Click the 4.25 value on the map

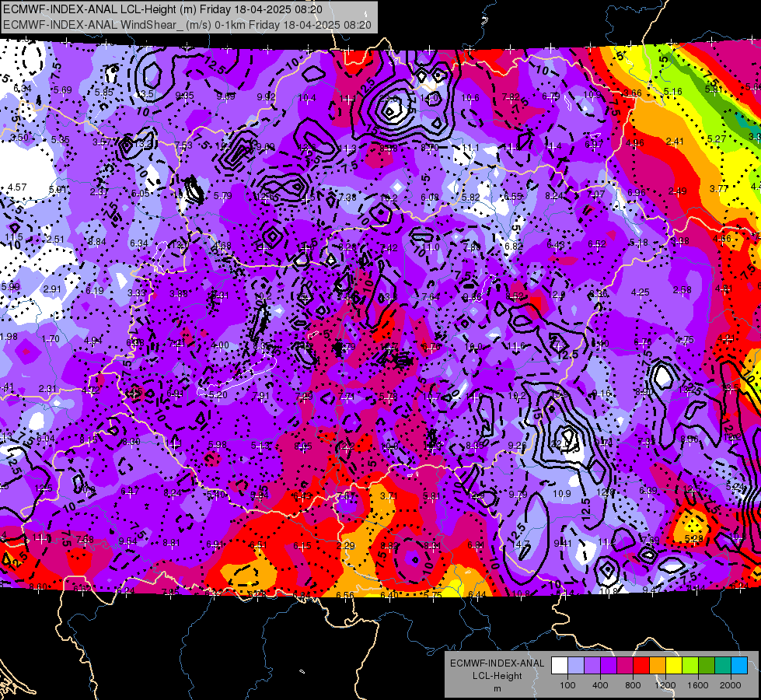pos(641,292)
